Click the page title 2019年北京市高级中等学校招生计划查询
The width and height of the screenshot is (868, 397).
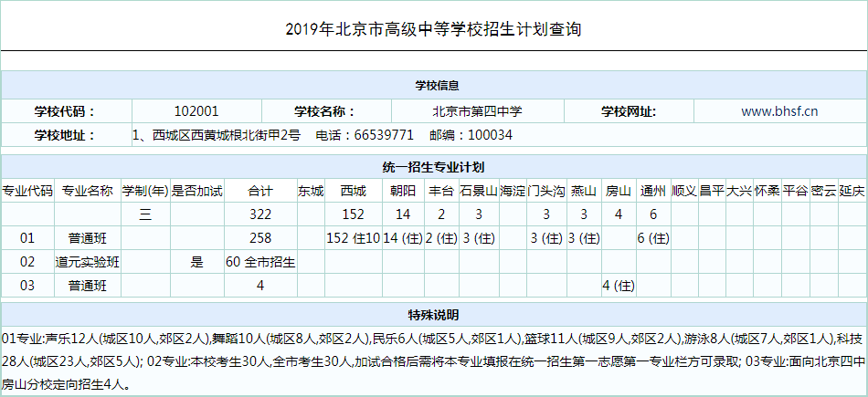coord(433,29)
